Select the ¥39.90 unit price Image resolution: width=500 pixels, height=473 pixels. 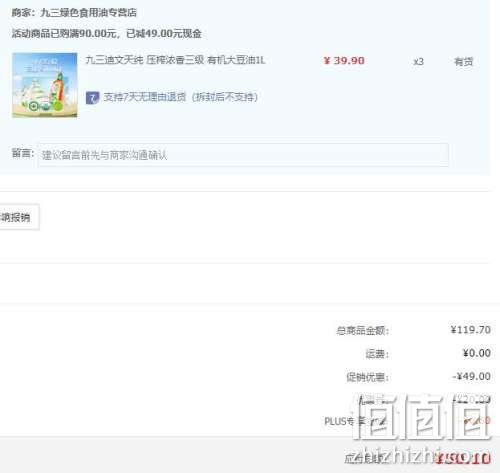coord(344,61)
